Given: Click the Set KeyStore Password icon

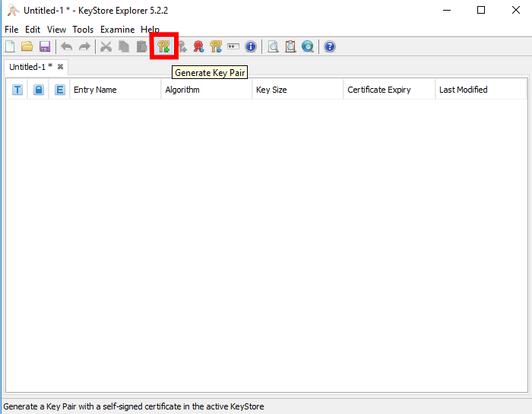Looking at the screenshot, I should pos(233,46).
